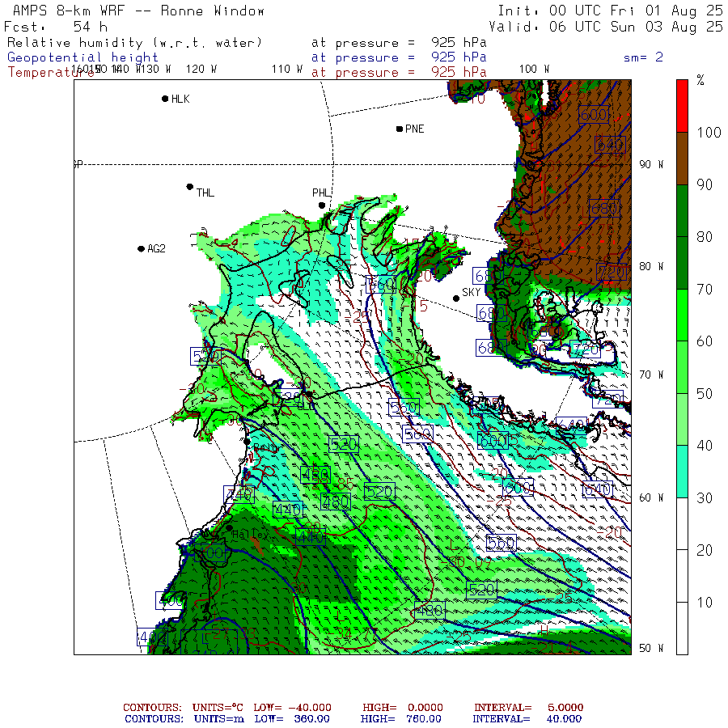The image size is (728, 728).
Task: Click the 'UNITS=°C' footer text
Action: pos(218,708)
